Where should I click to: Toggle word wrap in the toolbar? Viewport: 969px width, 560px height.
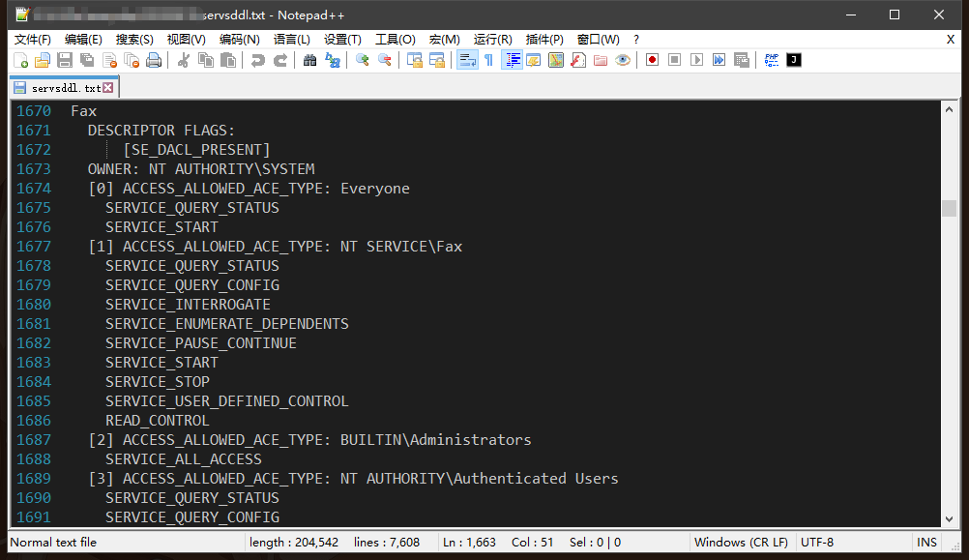(467, 60)
